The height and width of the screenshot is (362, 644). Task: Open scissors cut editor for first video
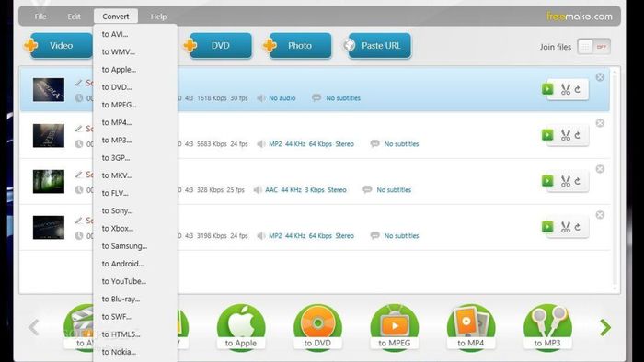point(566,89)
